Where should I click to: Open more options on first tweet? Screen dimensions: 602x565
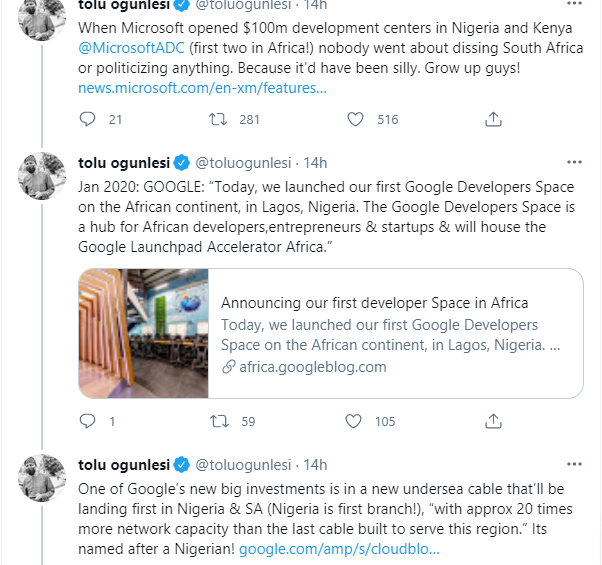574,3
